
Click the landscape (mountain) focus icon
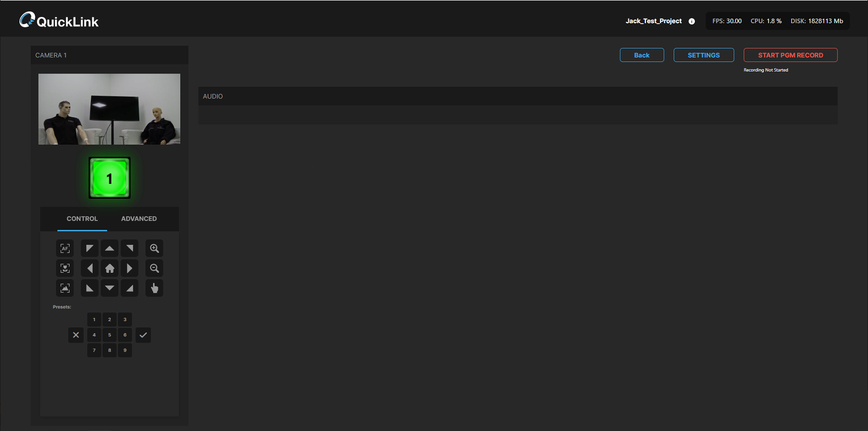(x=65, y=288)
